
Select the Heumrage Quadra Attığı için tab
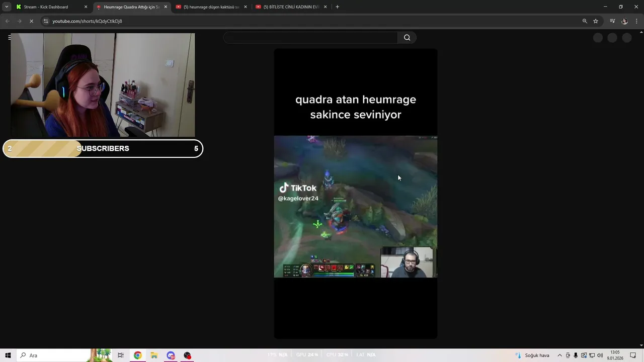point(132,7)
